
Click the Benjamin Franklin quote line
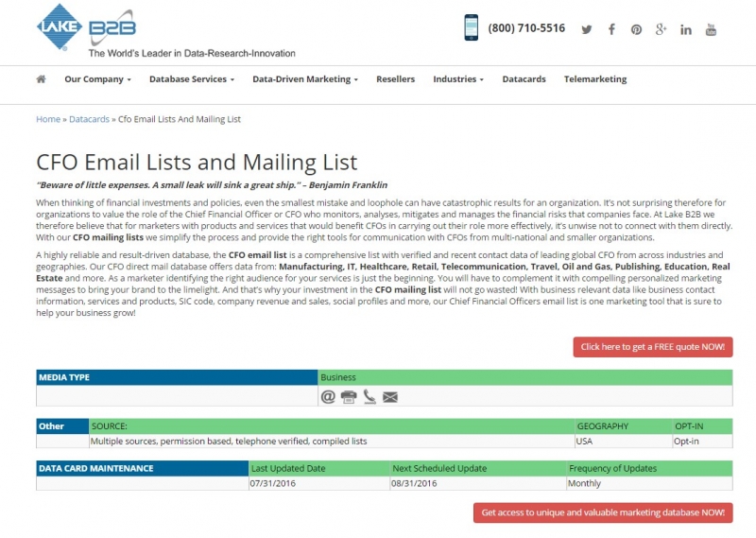[212, 185]
